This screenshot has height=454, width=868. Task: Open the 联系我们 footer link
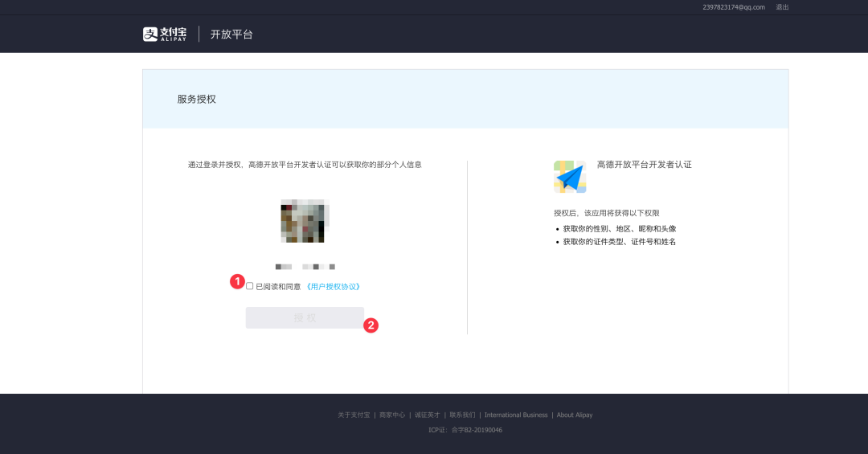[x=462, y=415]
